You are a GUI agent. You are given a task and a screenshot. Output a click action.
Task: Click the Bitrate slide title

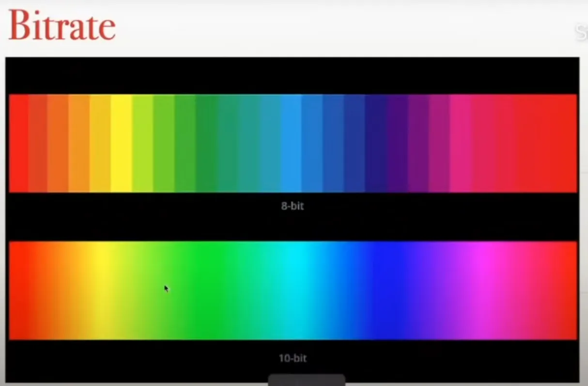(62, 25)
